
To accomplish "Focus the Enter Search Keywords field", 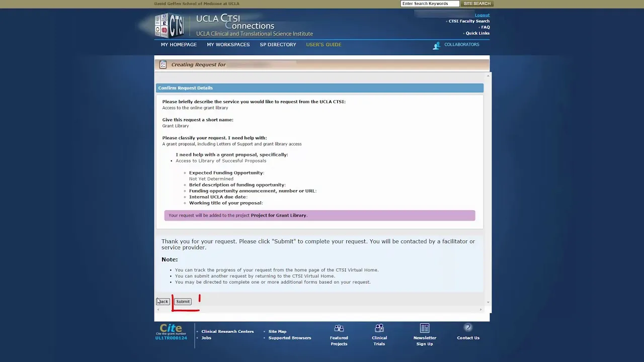I will 430,4.
